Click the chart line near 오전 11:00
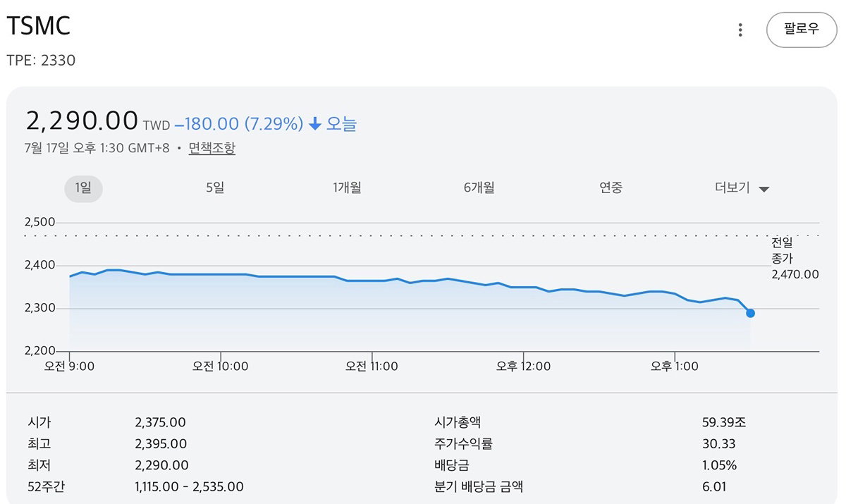Screen dimensions: 846x504 click(372, 281)
